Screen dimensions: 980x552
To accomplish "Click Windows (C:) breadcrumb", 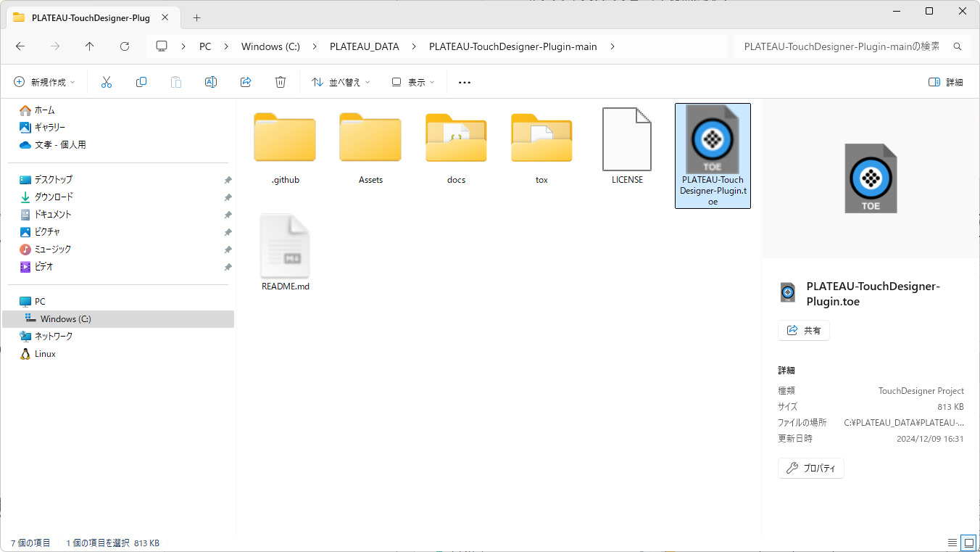I will click(270, 46).
